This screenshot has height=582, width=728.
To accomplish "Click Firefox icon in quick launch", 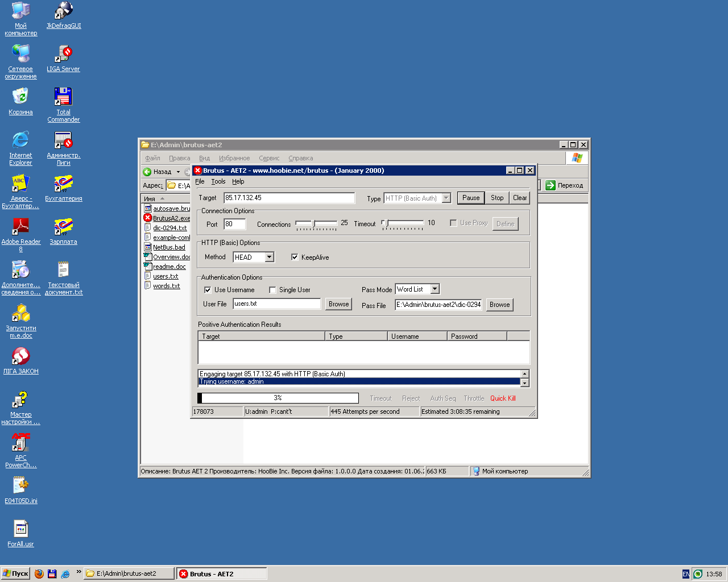I will point(39,573).
